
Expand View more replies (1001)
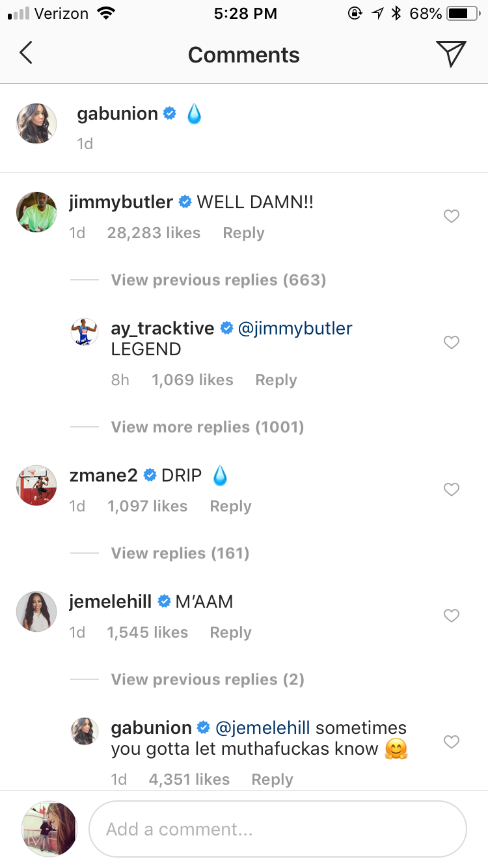click(x=207, y=427)
